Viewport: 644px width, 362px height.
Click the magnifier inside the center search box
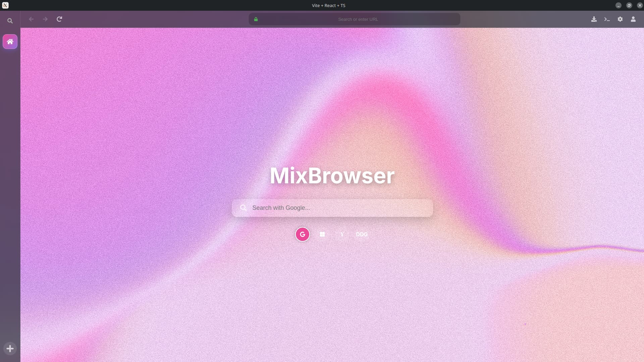[x=244, y=208]
